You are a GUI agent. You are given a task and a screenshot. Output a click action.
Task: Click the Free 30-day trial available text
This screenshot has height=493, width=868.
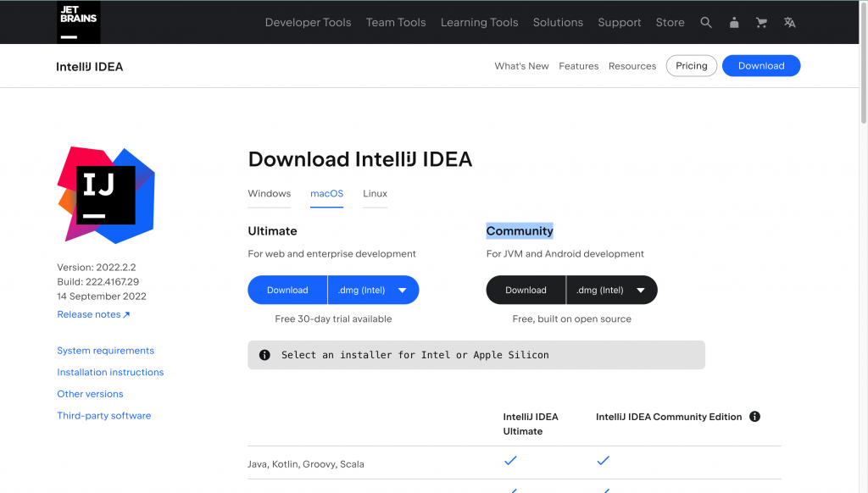click(333, 319)
